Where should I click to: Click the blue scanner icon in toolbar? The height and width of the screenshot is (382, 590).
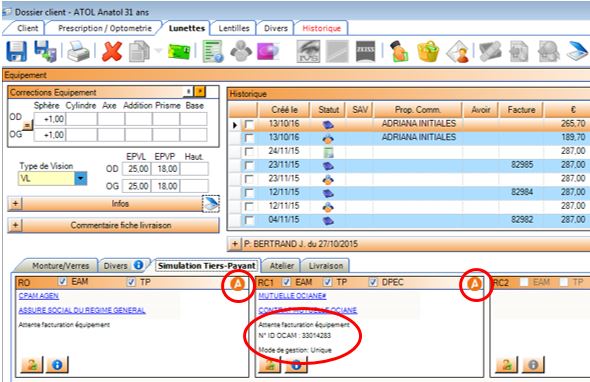click(x=578, y=51)
